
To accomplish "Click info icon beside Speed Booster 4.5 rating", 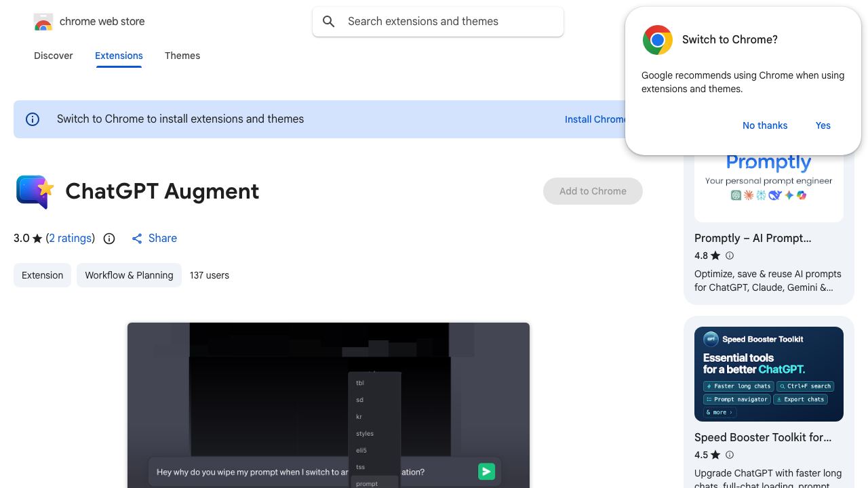I will (730, 455).
